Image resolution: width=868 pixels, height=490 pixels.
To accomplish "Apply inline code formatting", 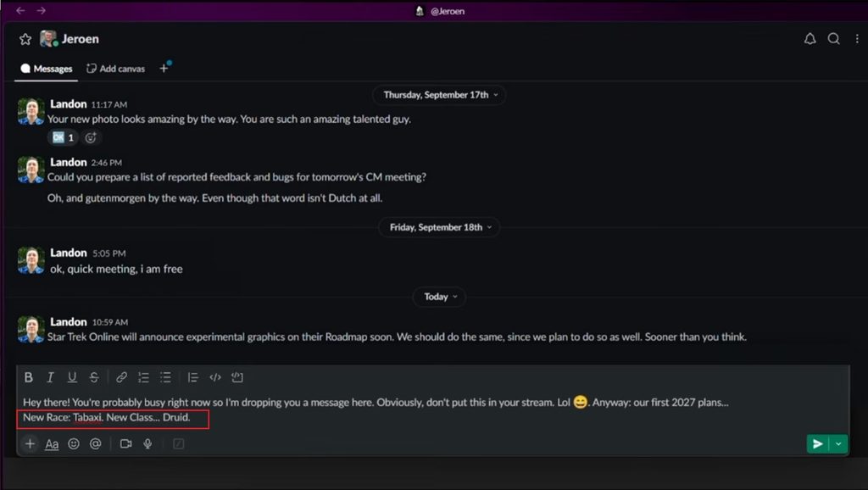I will (215, 377).
